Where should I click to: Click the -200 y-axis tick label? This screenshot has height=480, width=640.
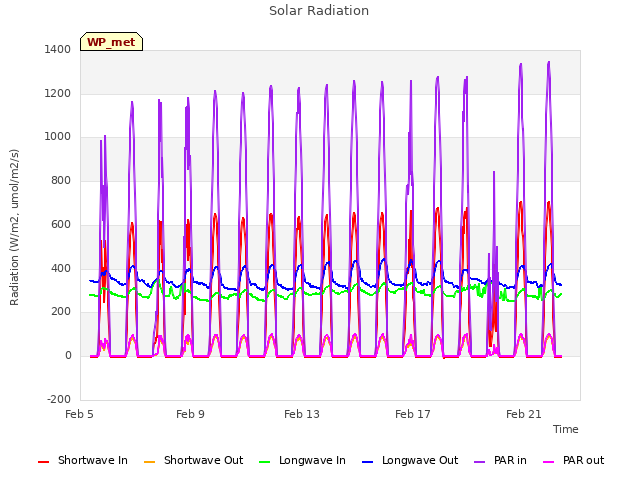pyautogui.click(x=59, y=399)
